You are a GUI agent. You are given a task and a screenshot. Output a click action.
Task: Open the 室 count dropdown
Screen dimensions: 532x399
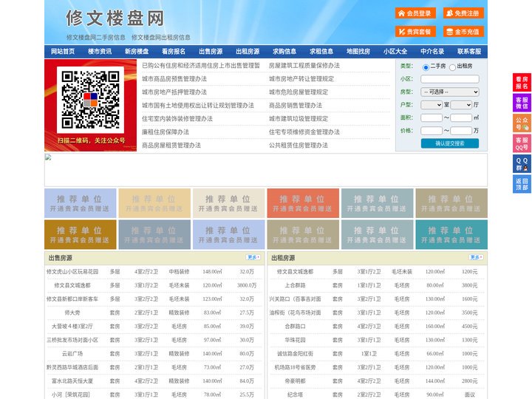pyautogui.click(x=432, y=105)
